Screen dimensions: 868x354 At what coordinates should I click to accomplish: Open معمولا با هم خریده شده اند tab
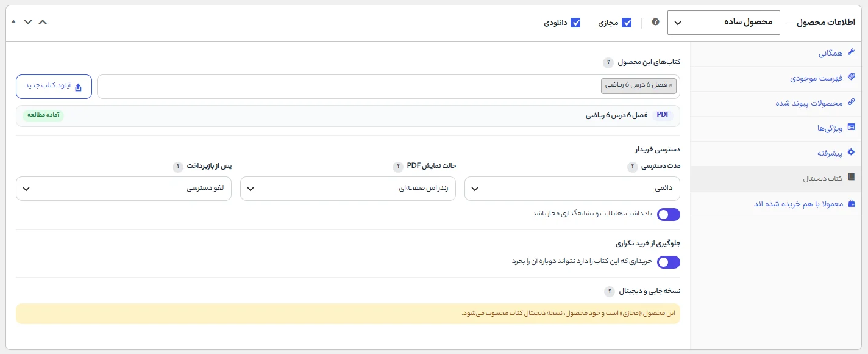tap(776, 204)
